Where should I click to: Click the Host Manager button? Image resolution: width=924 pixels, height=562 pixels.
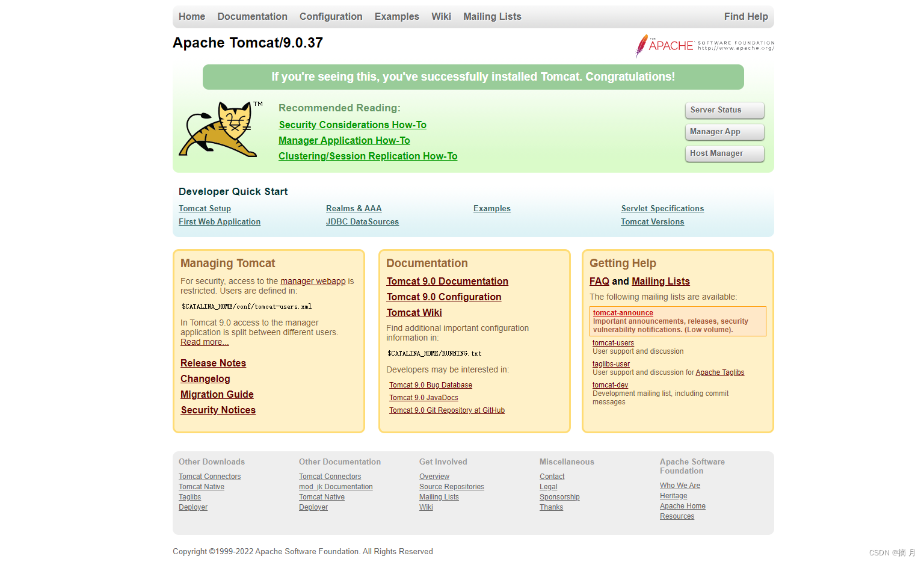coord(725,153)
